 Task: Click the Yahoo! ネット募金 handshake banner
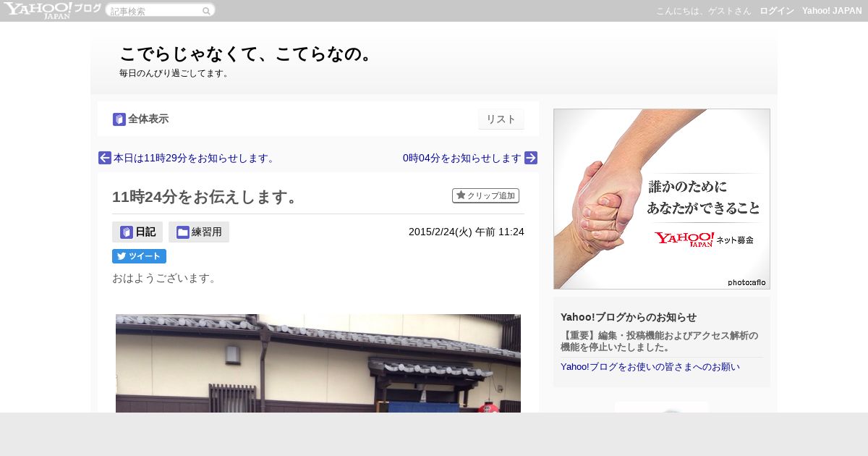[x=662, y=199]
